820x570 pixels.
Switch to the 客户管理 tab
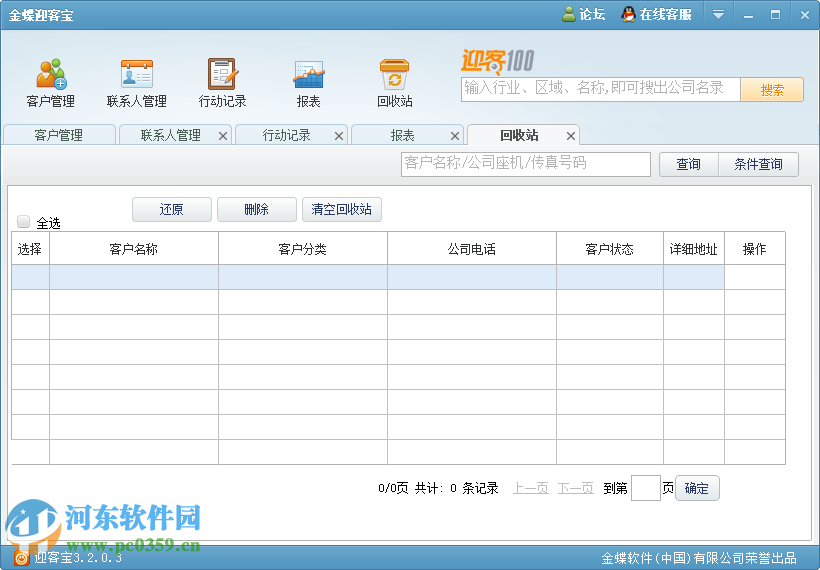click(x=59, y=135)
